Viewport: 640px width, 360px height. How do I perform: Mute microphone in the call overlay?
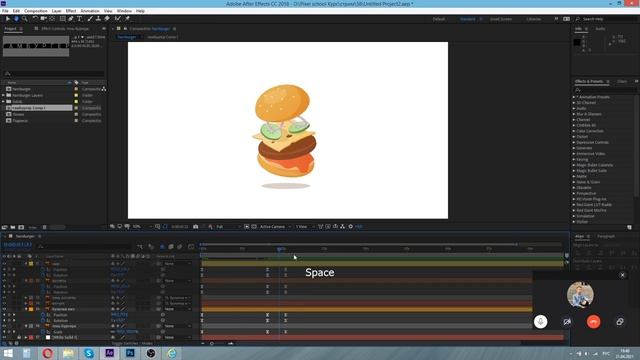540,322
